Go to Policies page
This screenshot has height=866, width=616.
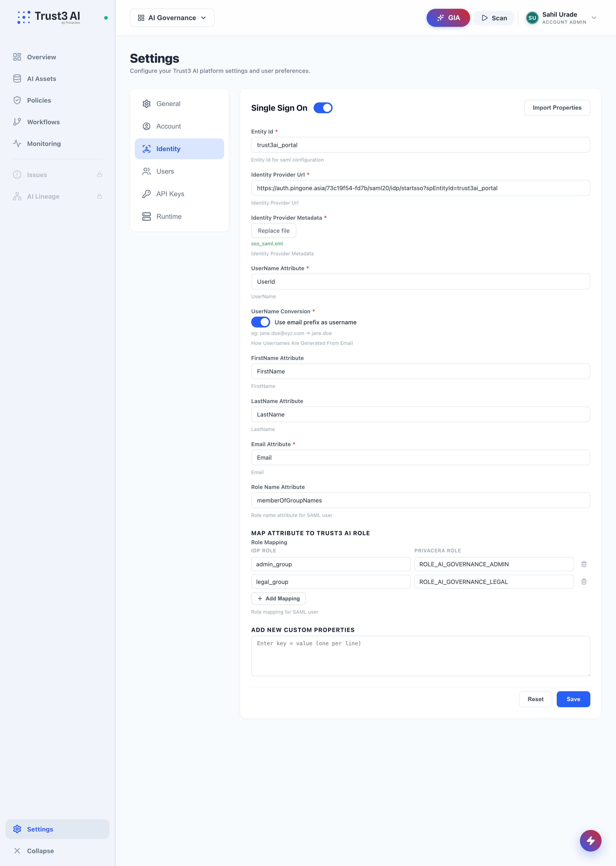(x=57, y=100)
